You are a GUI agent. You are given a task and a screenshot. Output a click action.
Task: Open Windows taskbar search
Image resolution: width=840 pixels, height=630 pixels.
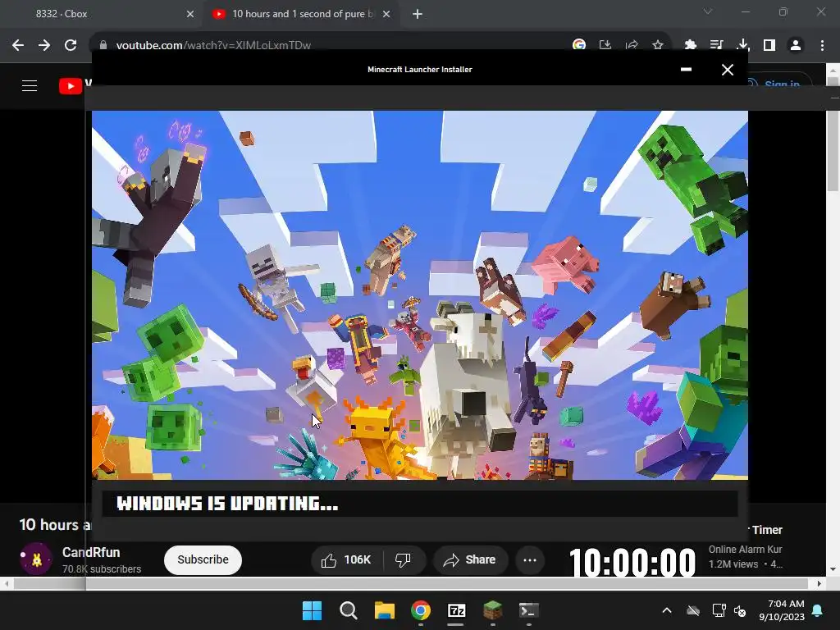click(348, 610)
